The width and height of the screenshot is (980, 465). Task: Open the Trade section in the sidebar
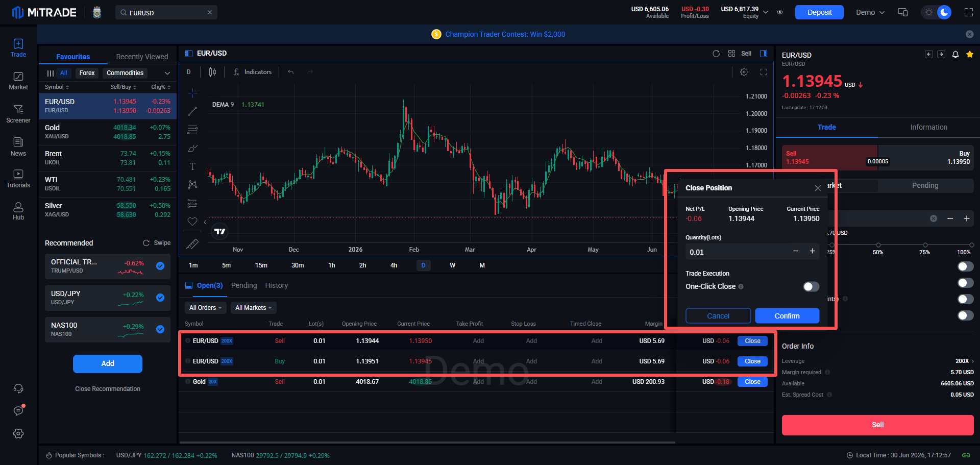pos(18,48)
